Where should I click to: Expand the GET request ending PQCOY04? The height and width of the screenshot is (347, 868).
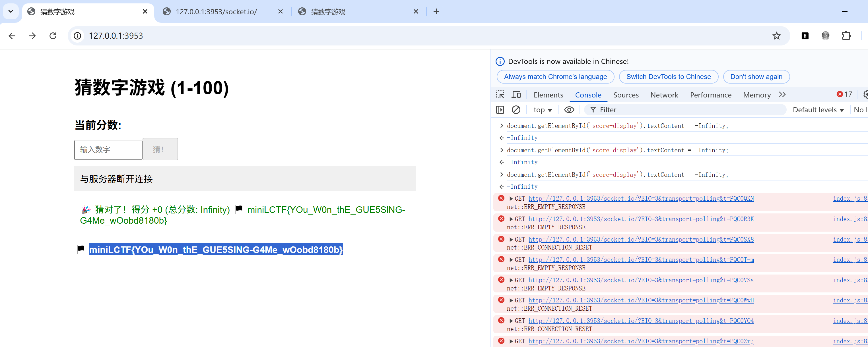511,321
